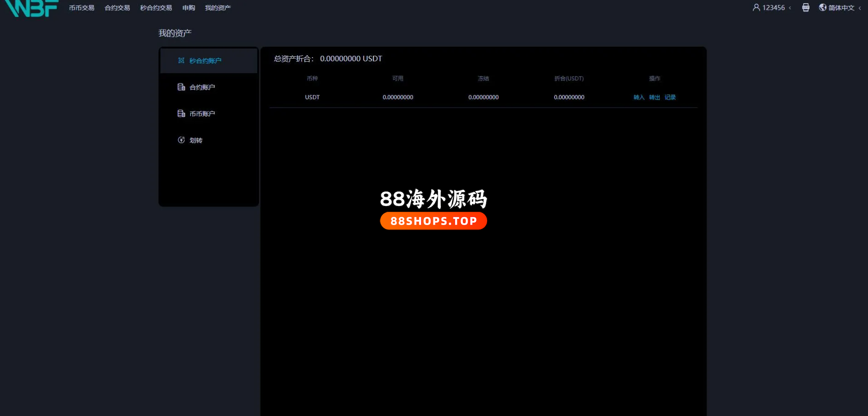Click the 转出 link for USDT
This screenshot has height=416, width=868.
(654, 98)
